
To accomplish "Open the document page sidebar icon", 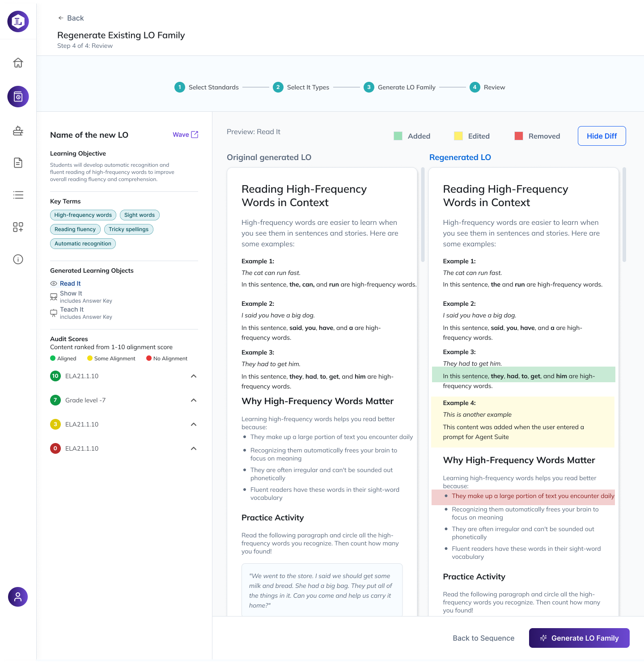I will pos(18,163).
